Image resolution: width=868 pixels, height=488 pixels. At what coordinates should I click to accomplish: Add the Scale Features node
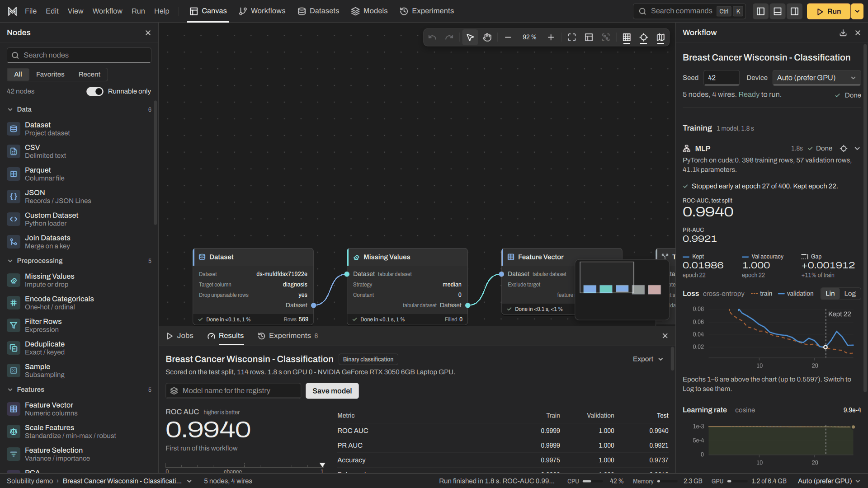click(79, 432)
